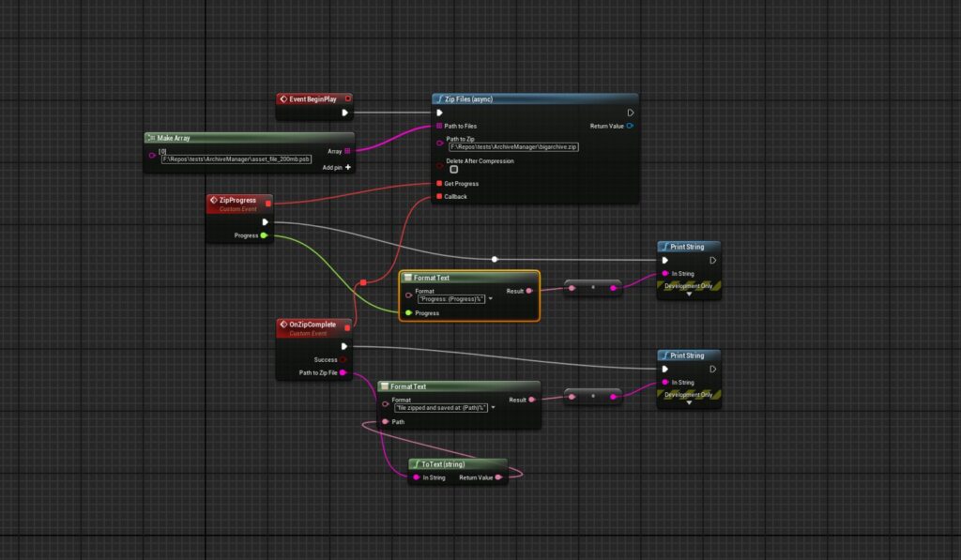Click the Path to Zip input field
Screen dimensions: 961x560
click(x=513, y=147)
